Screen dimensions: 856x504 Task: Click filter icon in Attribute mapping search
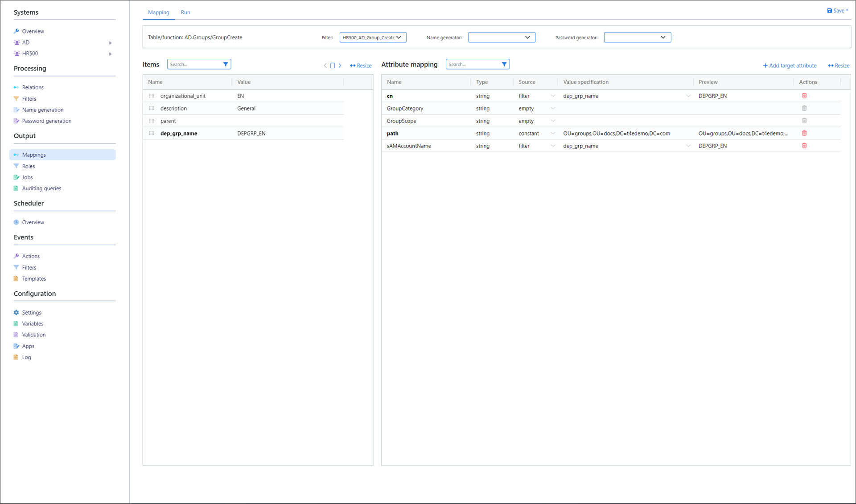504,64
